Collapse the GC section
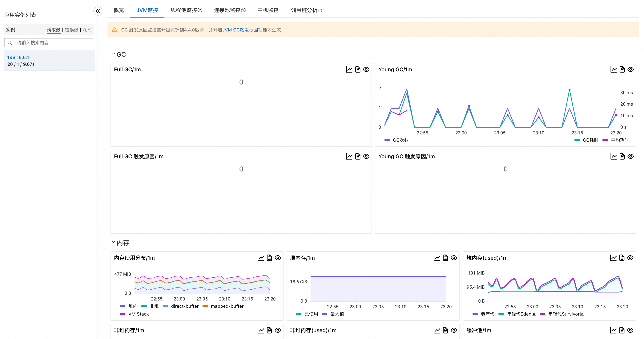 (114, 54)
